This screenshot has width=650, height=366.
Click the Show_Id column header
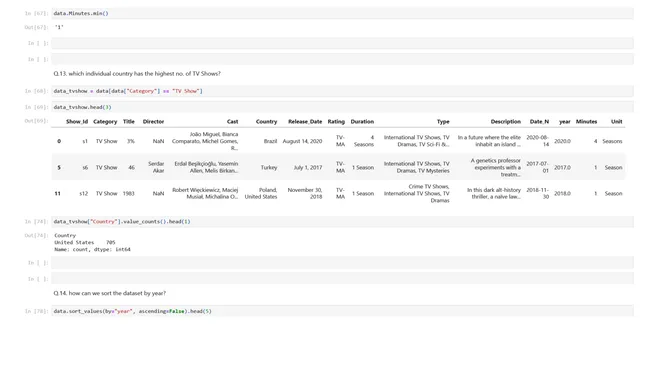tap(77, 121)
